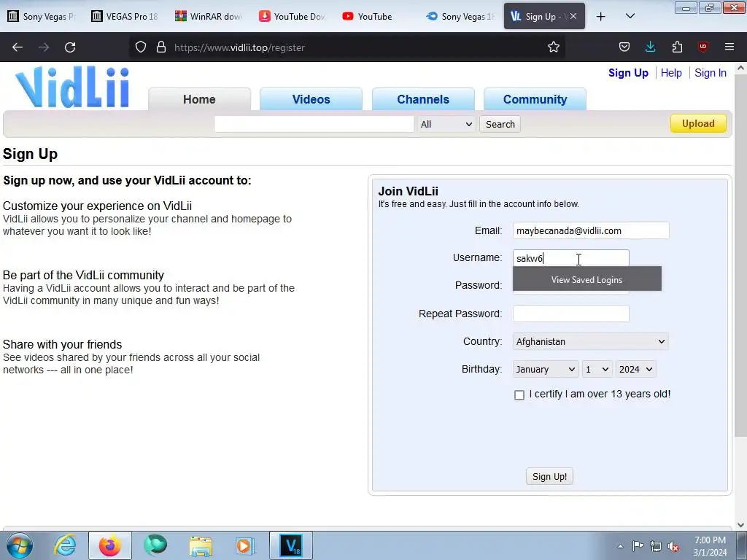Focus the Username field containing sakw6

570,258
